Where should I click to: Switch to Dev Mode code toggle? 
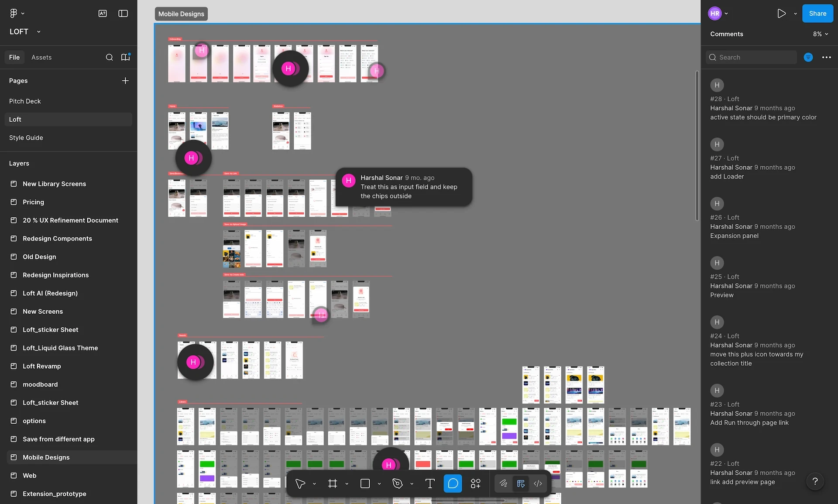coord(538,483)
